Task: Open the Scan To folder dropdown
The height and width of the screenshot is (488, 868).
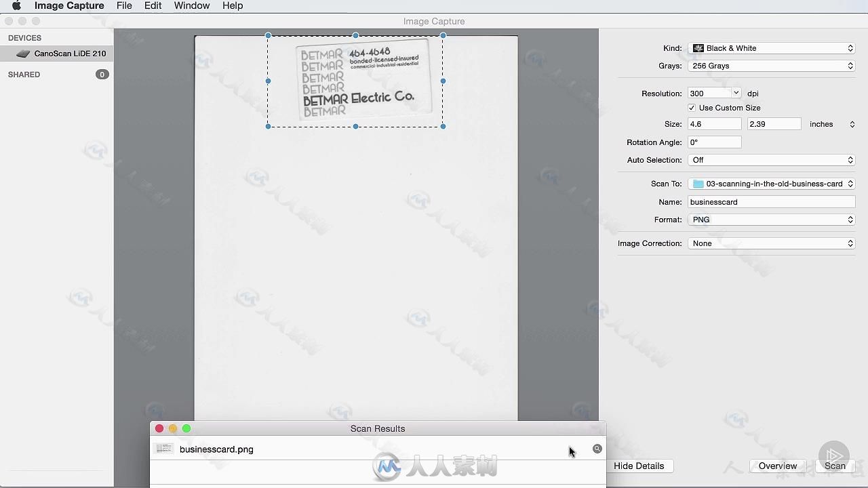Action: point(772,184)
